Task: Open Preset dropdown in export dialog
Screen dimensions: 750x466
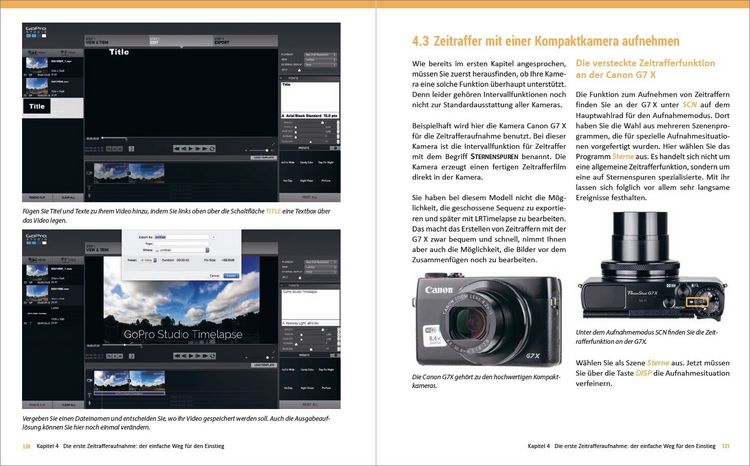Action: [148, 260]
